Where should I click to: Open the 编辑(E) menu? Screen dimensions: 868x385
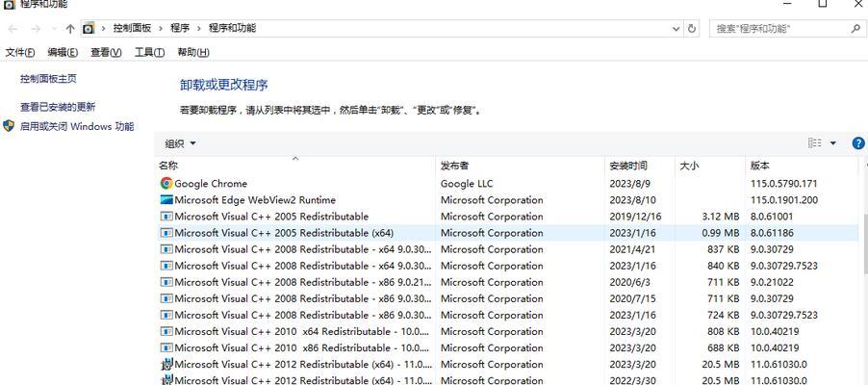pyautogui.click(x=63, y=52)
